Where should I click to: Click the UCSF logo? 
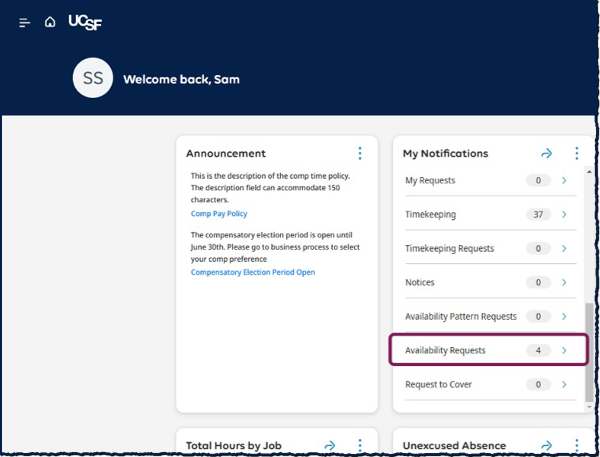[85, 22]
